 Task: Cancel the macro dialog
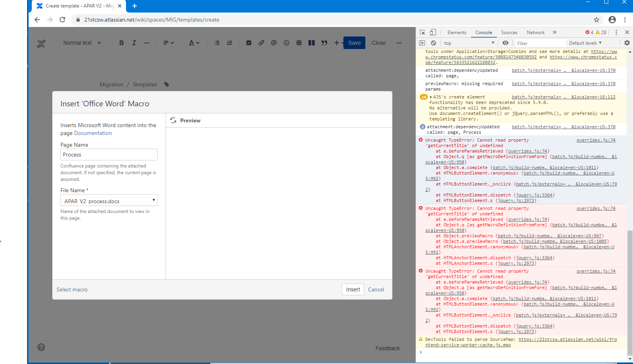click(x=376, y=289)
